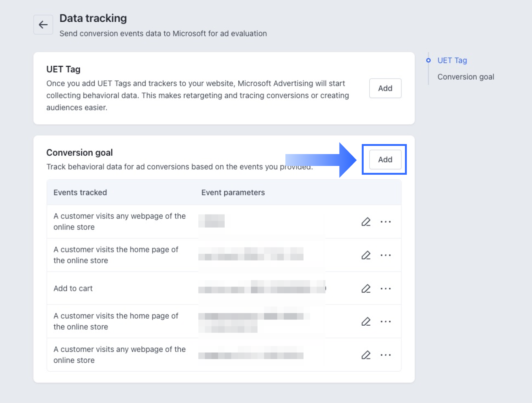Edit the fourth conversion goal row
Viewport: 532px width, 403px height.
[366, 322]
